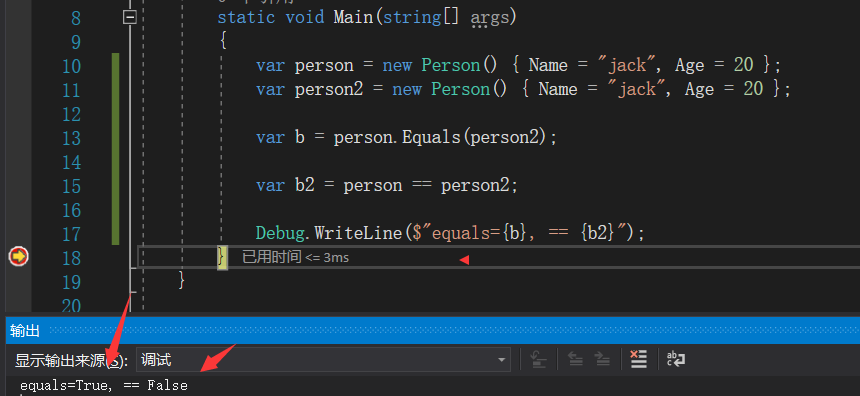Click the 显示输出来源 label
This screenshot has width=860, height=396.
coord(71,360)
